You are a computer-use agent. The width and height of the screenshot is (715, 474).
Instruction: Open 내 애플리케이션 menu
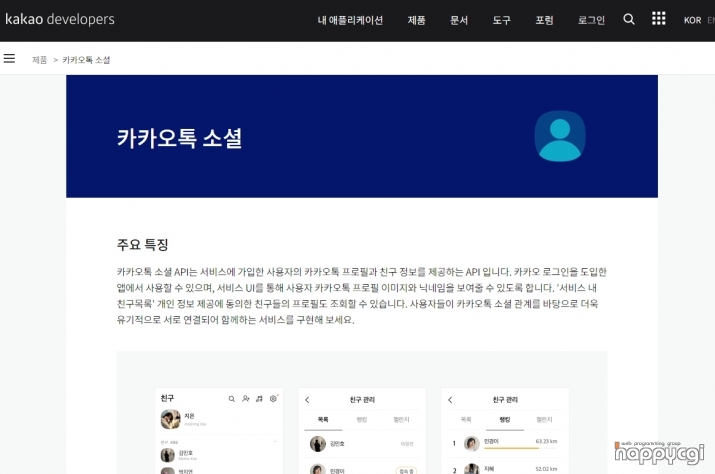point(350,20)
